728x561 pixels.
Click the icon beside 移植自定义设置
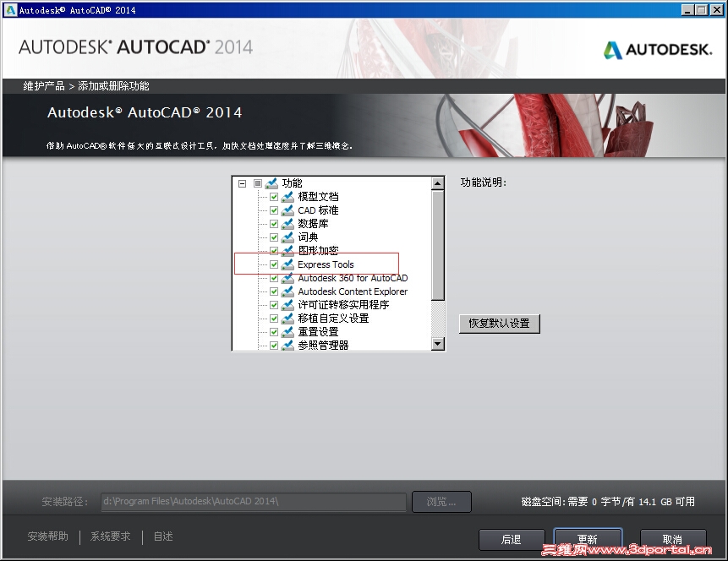point(287,319)
